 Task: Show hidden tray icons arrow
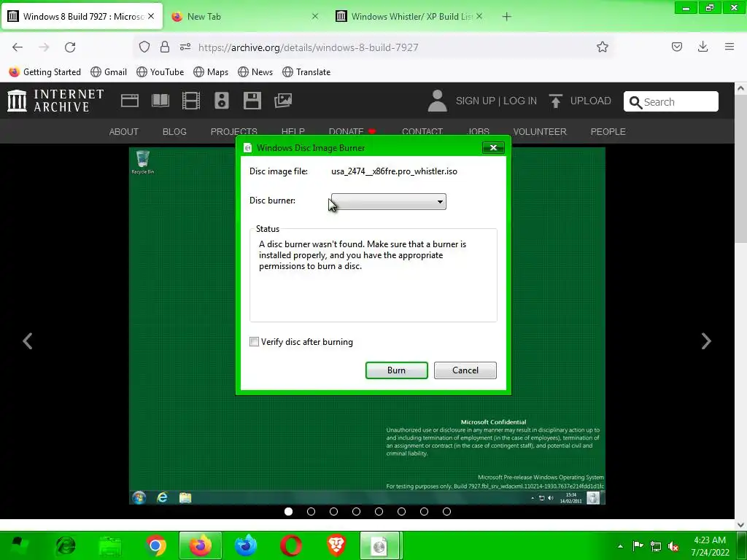point(620,546)
